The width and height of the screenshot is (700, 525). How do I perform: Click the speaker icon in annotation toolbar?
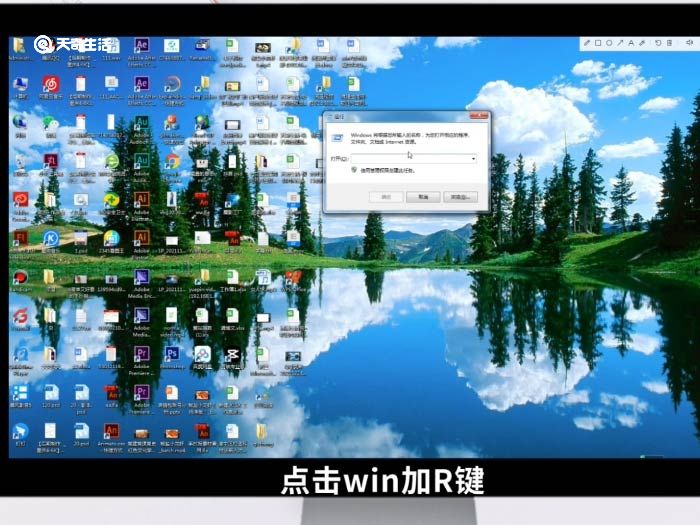click(x=689, y=42)
